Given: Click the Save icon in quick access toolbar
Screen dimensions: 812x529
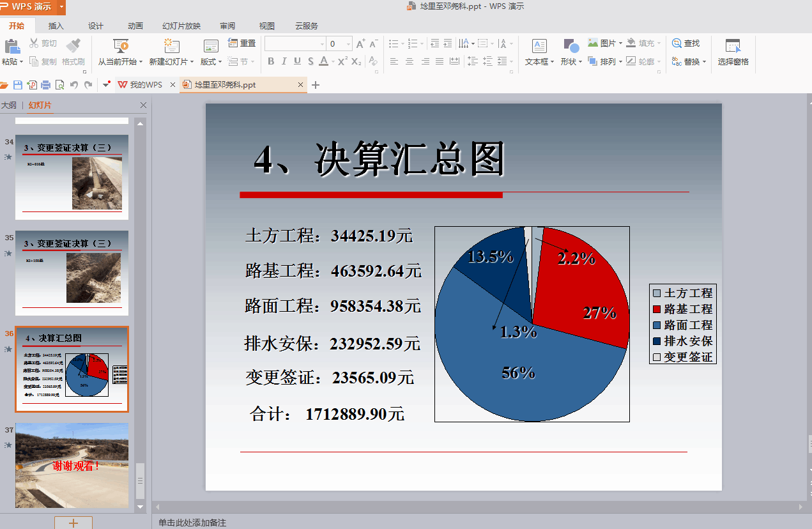Looking at the screenshot, I should tap(18, 85).
